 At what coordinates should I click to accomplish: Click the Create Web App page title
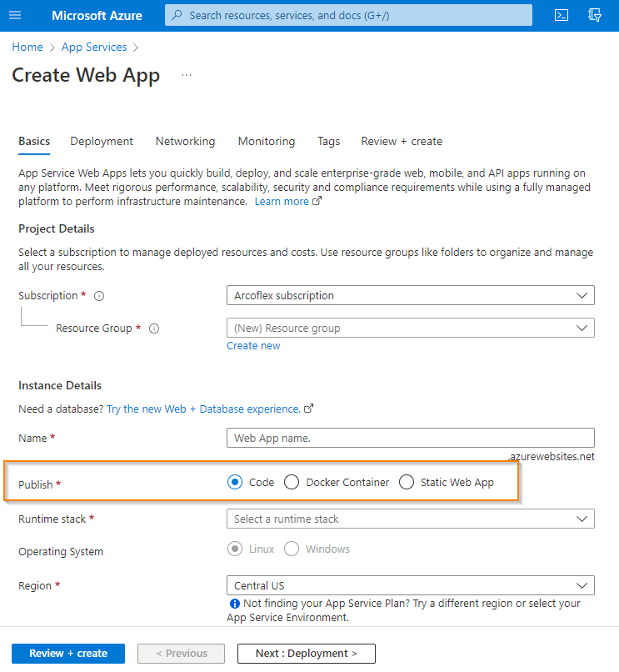[x=86, y=75]
